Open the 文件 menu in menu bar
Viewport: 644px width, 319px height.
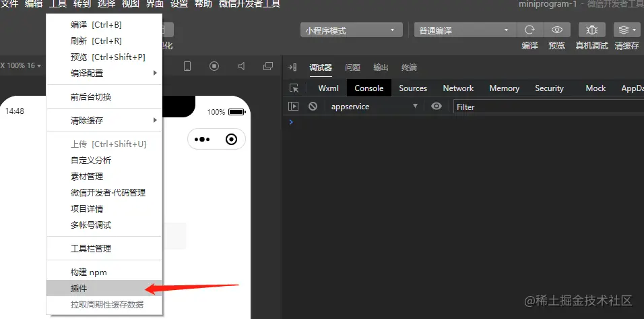[x=9, y=4]
